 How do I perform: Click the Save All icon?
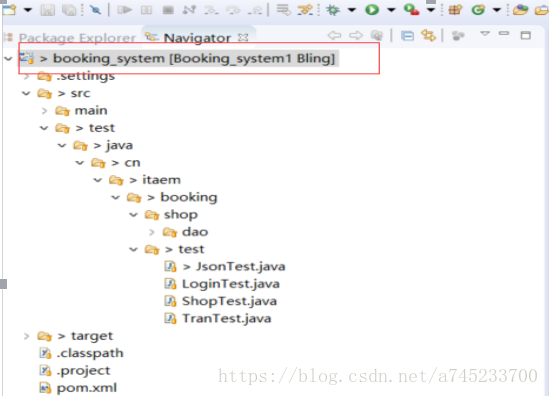point(69,10)
